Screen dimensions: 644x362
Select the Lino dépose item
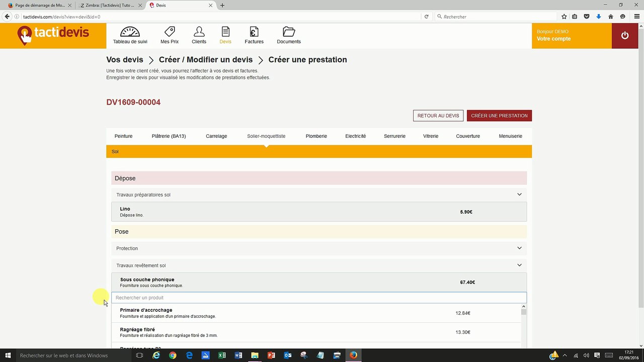[x=319, y=212]
